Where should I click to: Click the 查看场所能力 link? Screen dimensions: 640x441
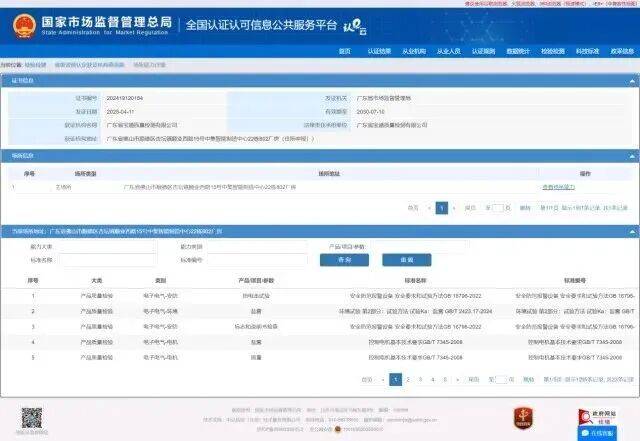[x=558, y=187]
